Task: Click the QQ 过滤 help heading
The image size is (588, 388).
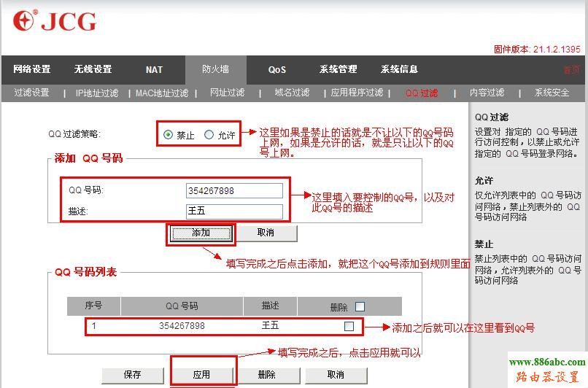Action: coord(492,117)
